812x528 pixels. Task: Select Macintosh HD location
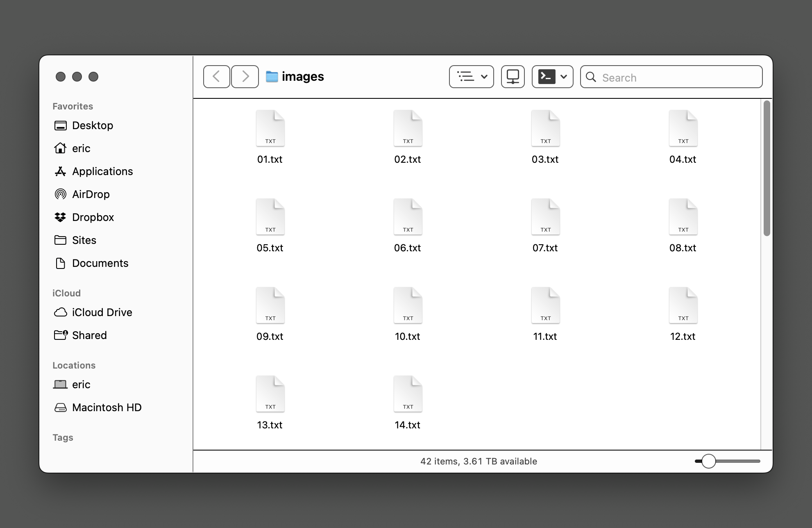(x=107, y=407)
